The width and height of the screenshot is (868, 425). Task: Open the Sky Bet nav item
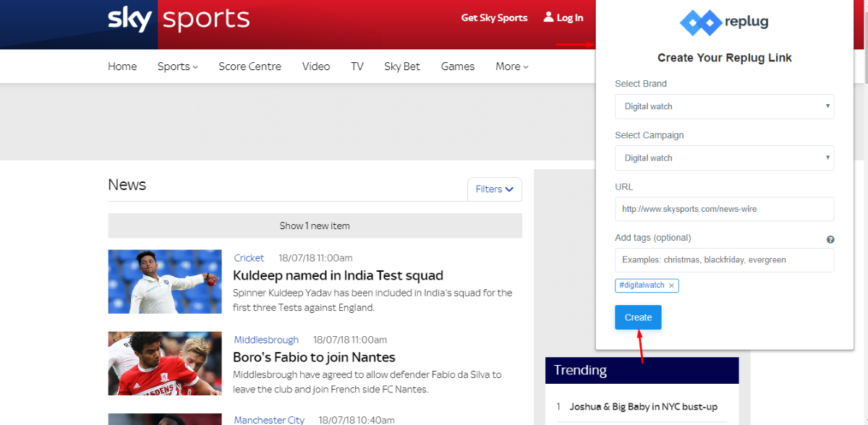tap(402, 66)
